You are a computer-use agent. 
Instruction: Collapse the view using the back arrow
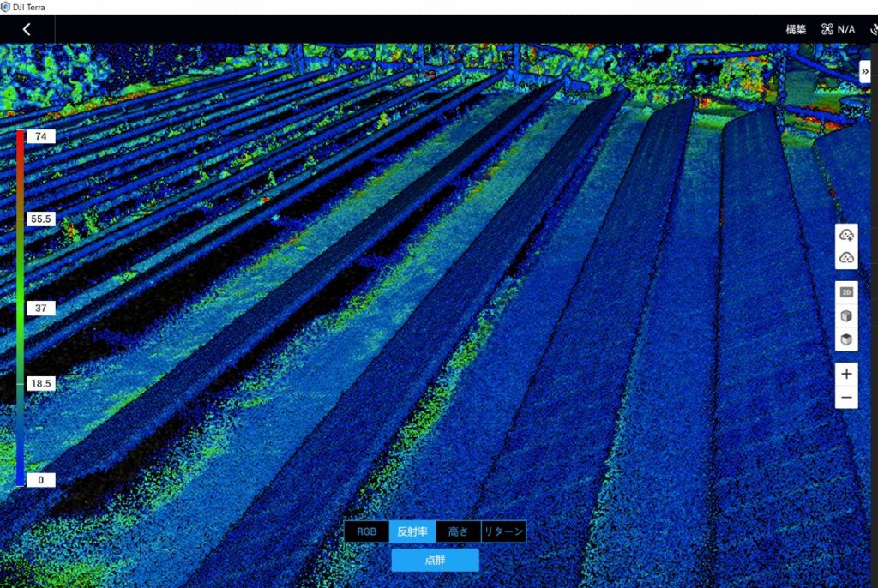[26, 28]
